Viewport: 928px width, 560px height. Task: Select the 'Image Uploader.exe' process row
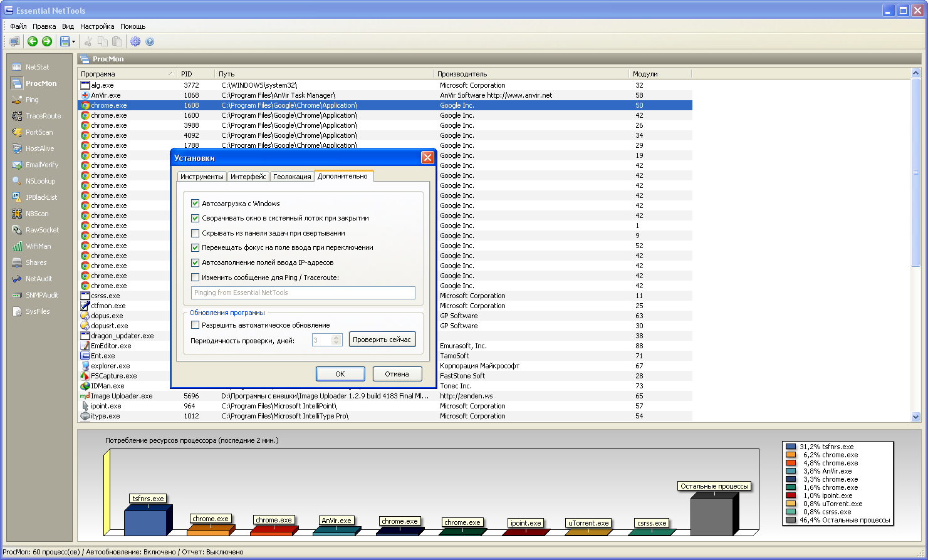(x=385, y=396)
